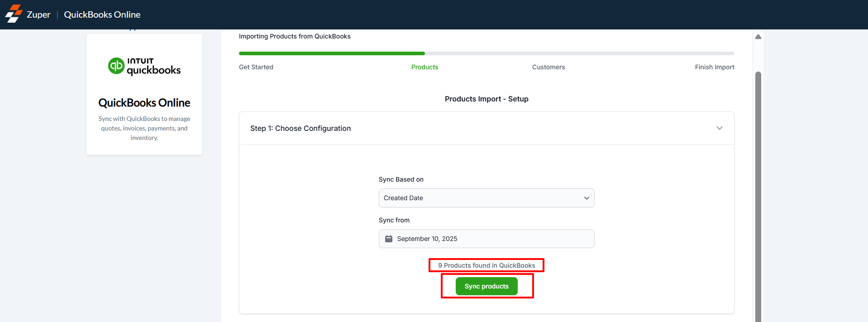Open the Sync from date field

click(x=486, y=239)
